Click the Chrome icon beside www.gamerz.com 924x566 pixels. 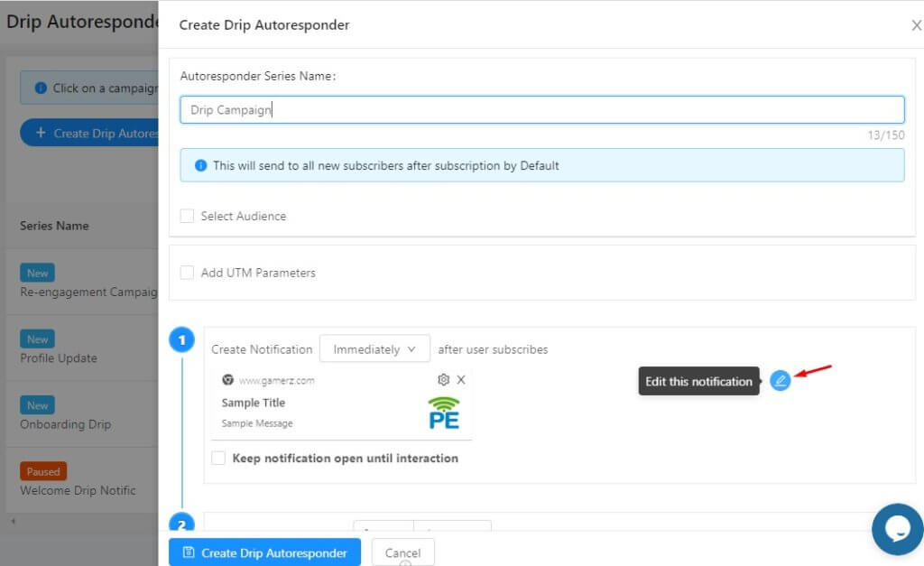click(227, 380)
